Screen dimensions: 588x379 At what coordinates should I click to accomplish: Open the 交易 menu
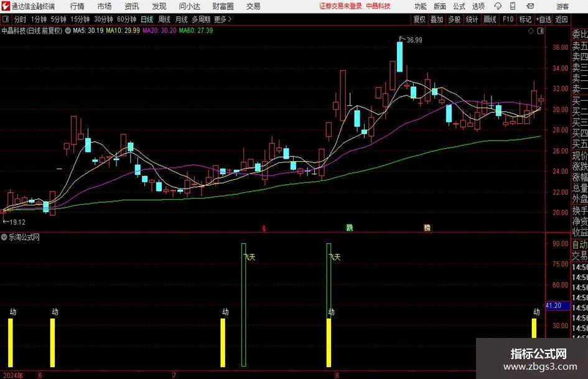tap(253, 6)
